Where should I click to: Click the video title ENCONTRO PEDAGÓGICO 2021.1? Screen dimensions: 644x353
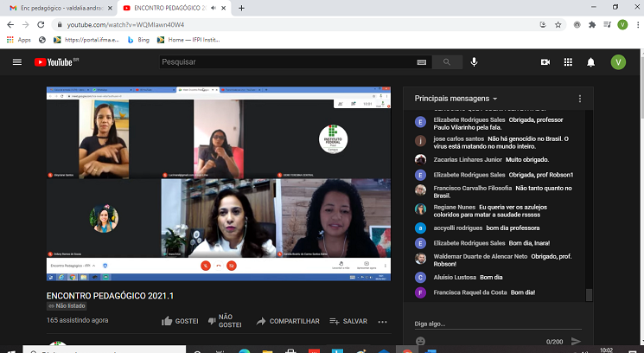pyautogui.click(x=110, y=296)
